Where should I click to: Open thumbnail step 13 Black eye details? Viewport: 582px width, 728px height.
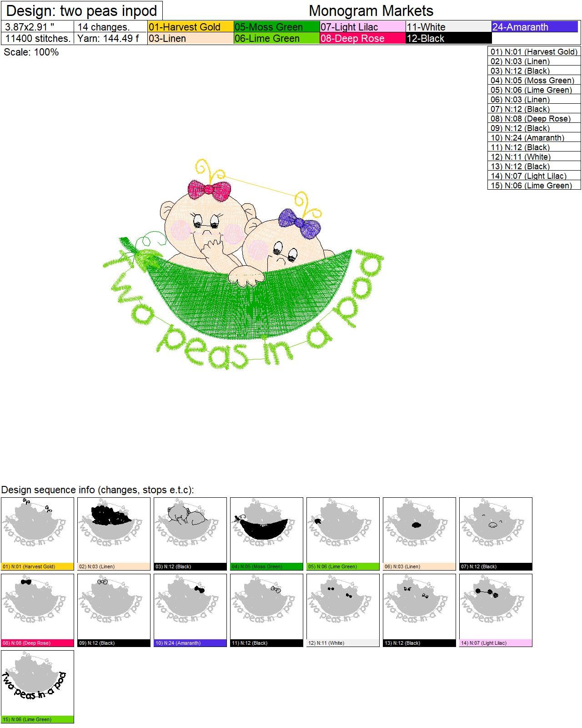(419, 610)
